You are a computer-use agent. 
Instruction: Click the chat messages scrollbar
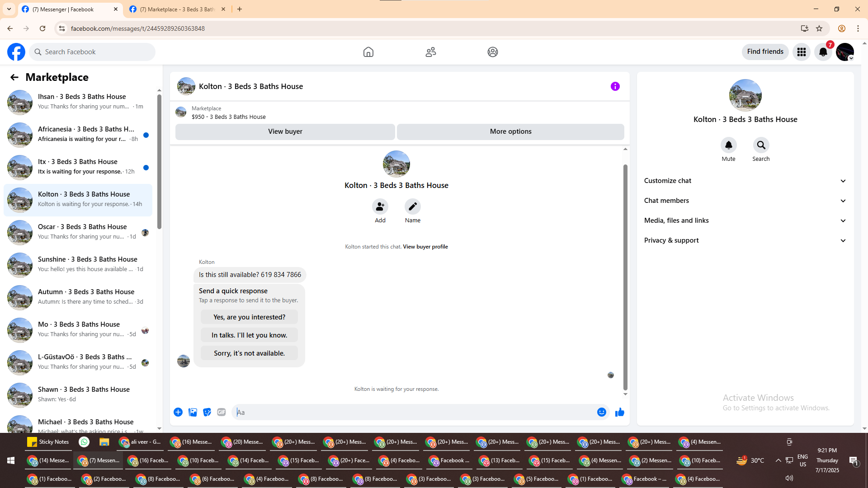[625, 277]
